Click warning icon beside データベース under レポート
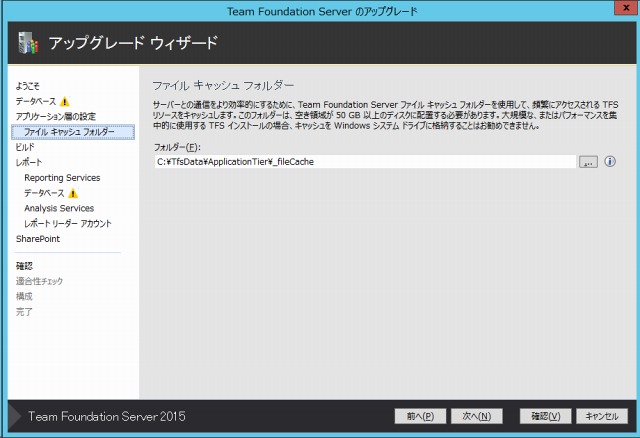 [73, 193]
